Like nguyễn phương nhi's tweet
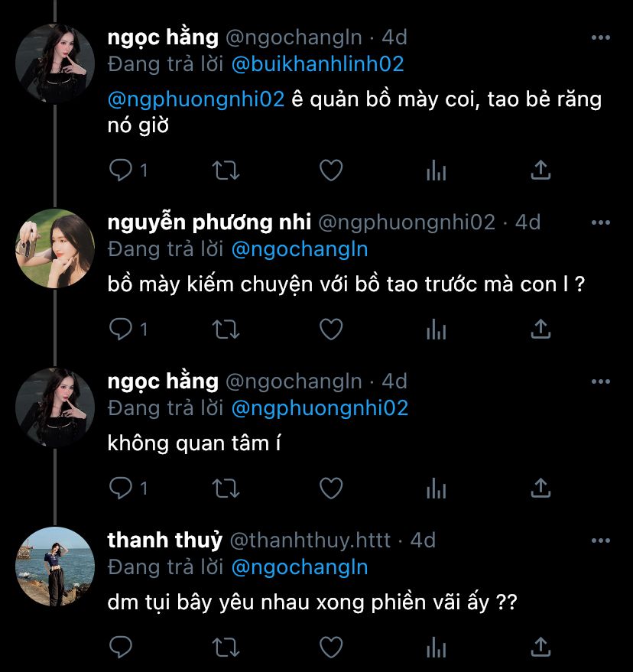The height and width of the screenshot is (672, 633). 330,329
